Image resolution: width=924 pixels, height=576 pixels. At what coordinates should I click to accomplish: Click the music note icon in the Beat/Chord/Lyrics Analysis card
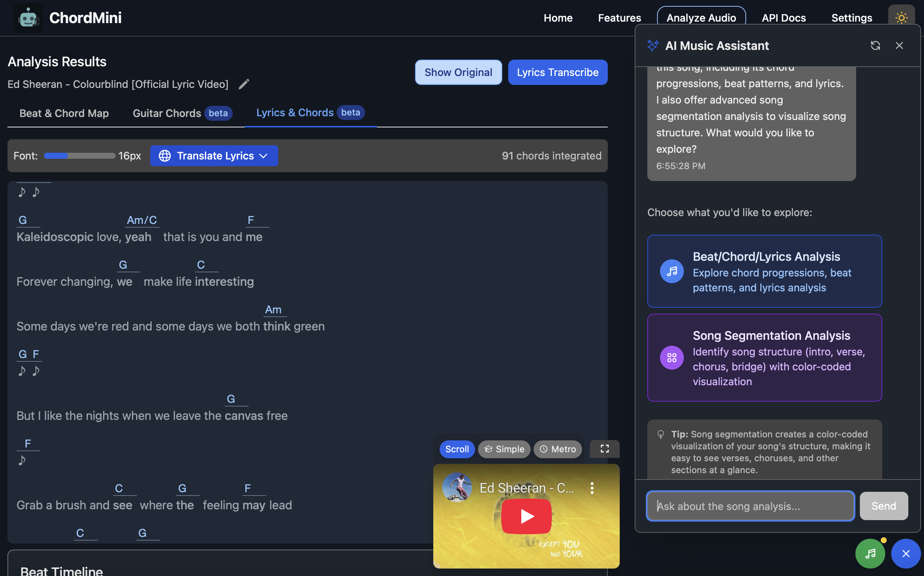point(672,271)
